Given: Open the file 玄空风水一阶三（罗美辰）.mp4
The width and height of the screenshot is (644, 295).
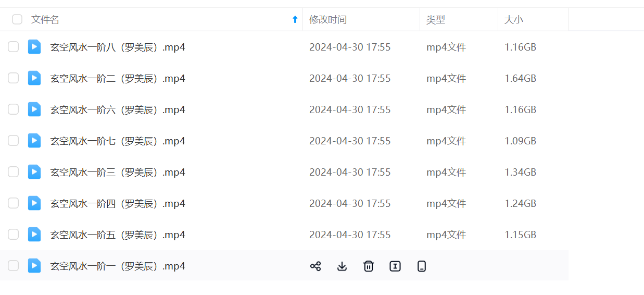Looking at the screenshot, I should pos(118,173).
